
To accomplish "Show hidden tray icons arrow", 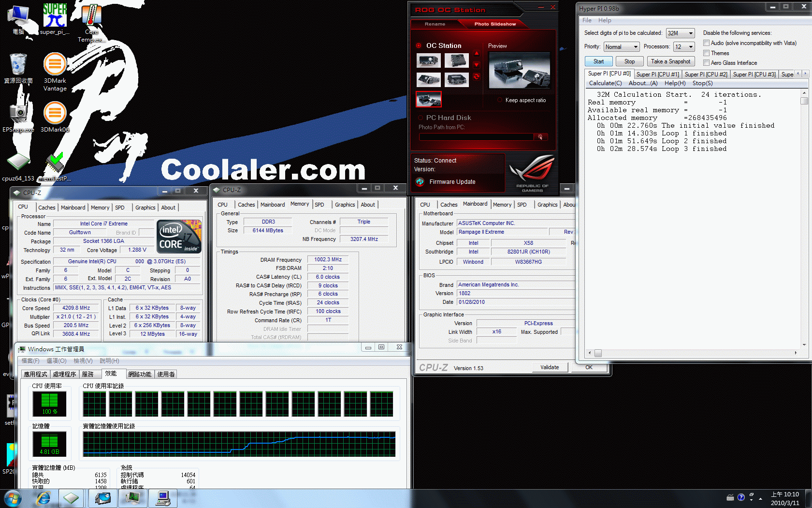I will (x=760, y=498).
